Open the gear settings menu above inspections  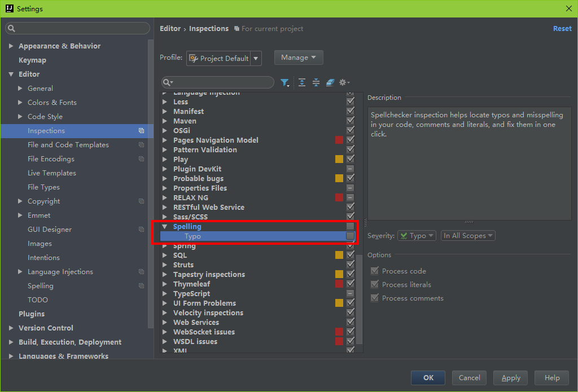tap(344, 83)
